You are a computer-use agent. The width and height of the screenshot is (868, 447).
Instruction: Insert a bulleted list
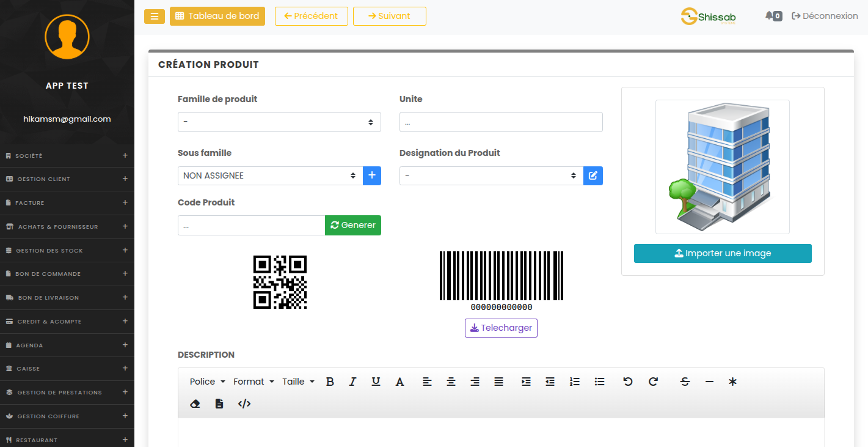click(x=599, y=382)
